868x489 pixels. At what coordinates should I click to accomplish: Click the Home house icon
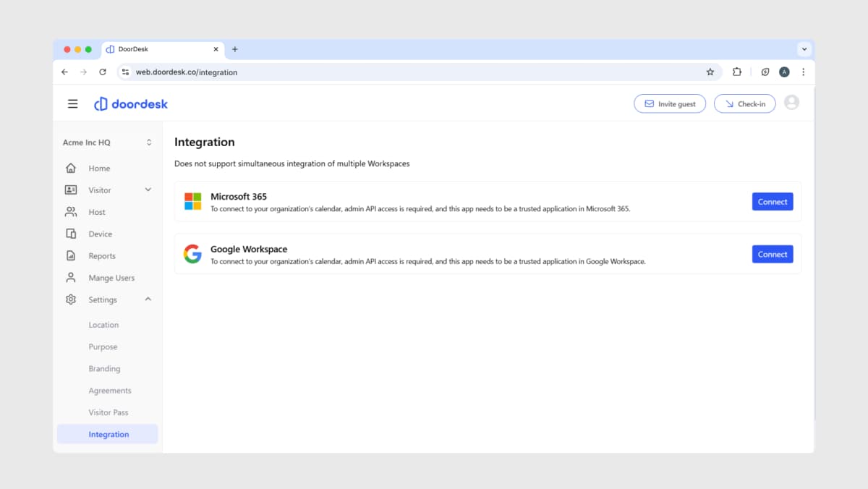click(x=71, y=168)
